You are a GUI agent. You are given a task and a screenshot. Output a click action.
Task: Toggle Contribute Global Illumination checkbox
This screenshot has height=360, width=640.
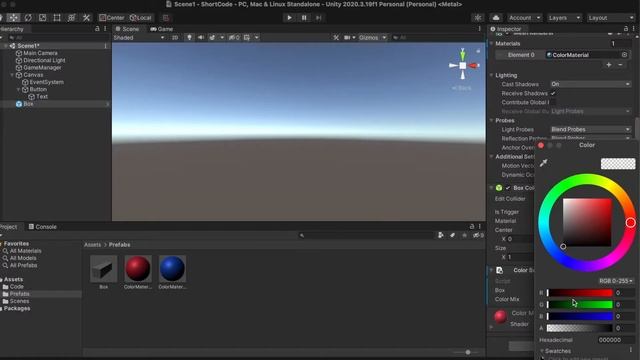click(x=553, y=102)
